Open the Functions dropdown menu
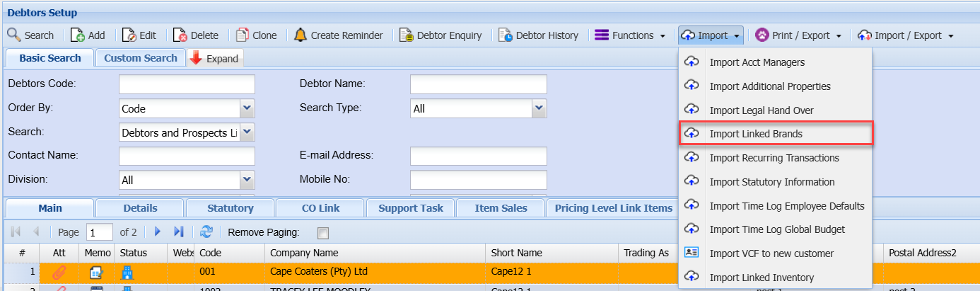Viewport: 980px width, 291px height. coord(630,35)
